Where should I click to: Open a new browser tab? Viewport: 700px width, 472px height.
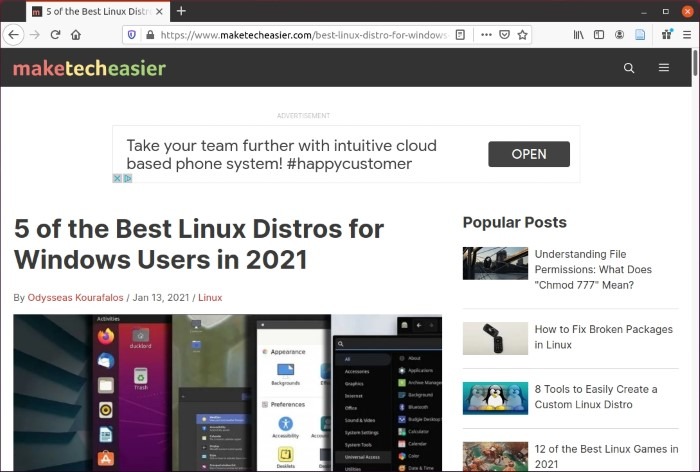(181, 11)
